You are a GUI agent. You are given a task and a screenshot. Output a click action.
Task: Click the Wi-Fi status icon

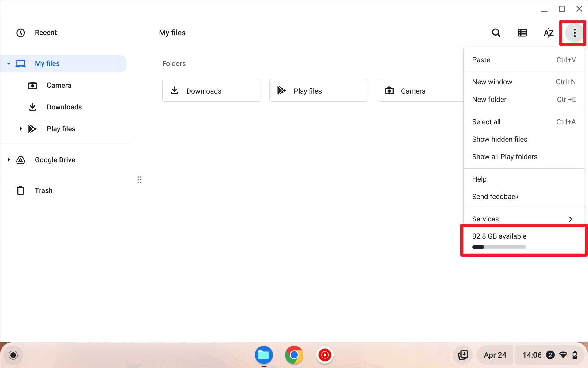click(563, 355)
